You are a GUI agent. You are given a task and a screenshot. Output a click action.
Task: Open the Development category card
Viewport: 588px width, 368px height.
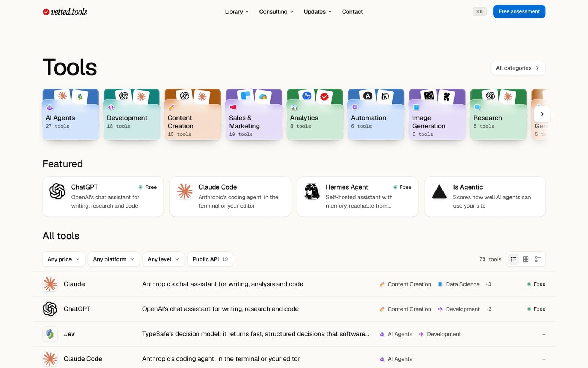coord(132,114)
